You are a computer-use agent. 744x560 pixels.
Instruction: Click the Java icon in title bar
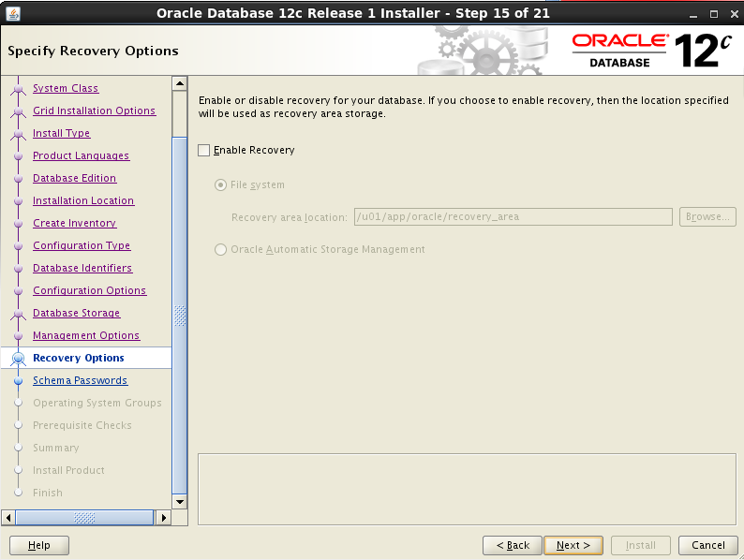point(13,13)
